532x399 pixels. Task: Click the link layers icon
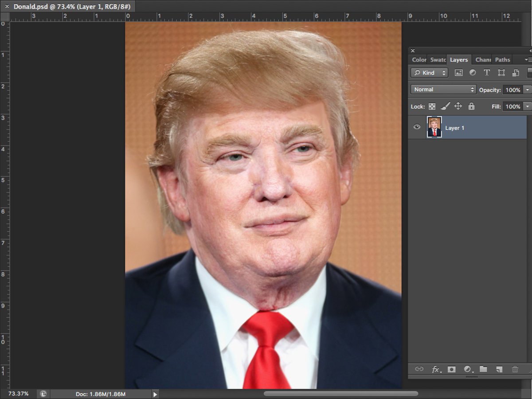419,369
